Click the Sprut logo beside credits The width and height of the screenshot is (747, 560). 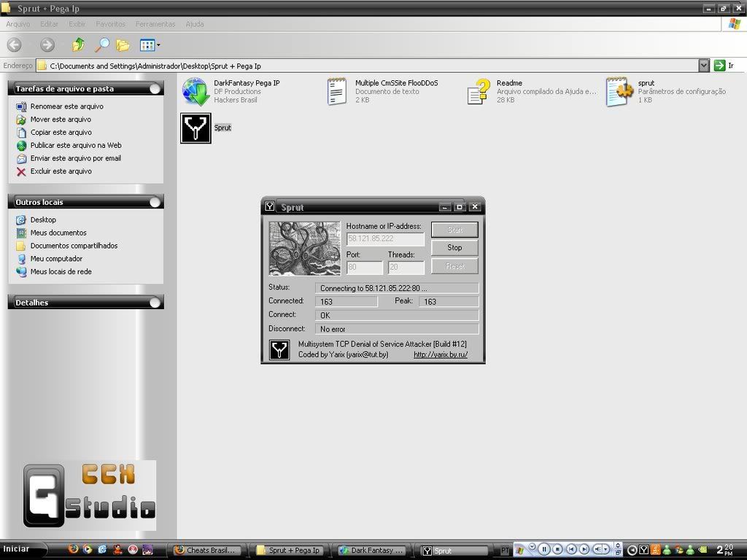(279, 350)
